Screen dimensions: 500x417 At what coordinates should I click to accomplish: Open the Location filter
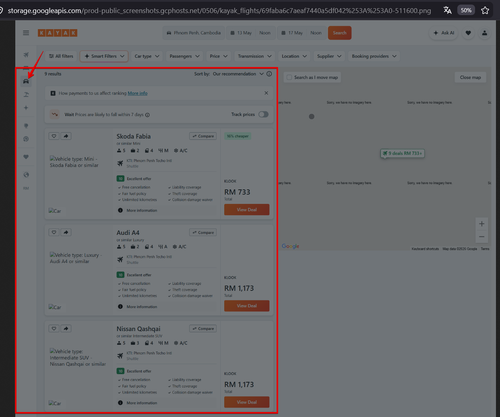(294, 56)
